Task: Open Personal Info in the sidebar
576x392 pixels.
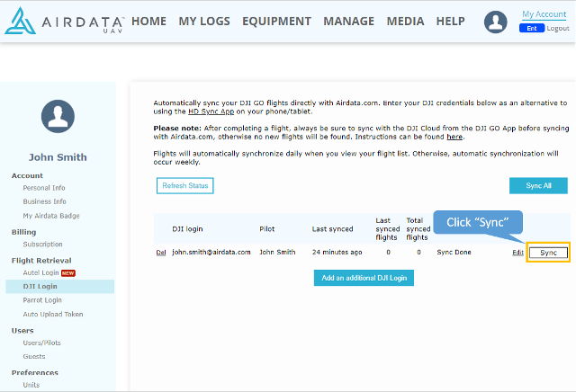Action: (x=44, y=188)
